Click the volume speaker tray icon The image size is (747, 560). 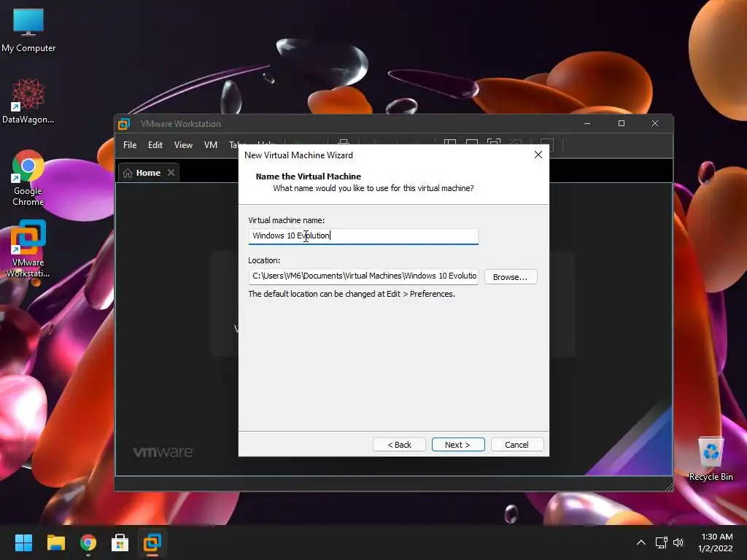[678, 542]
